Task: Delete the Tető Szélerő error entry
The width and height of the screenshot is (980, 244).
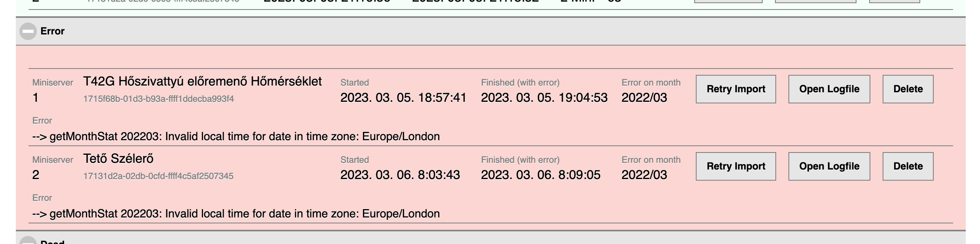Action: [x=908, y=166]
